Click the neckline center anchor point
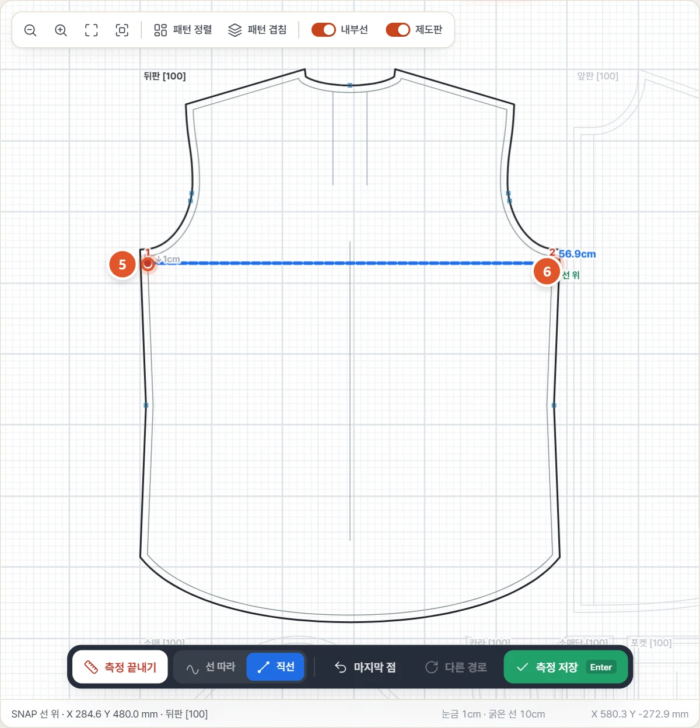 point(350,85)
